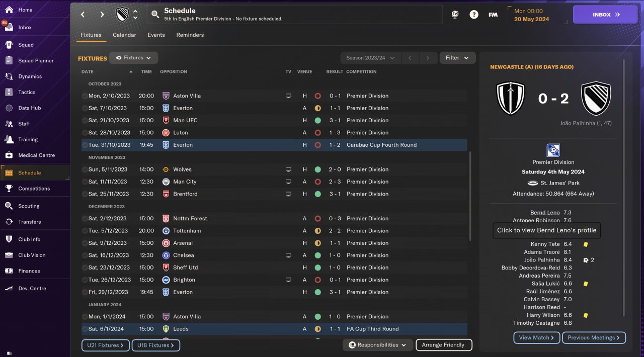Open the Staff sidebar icon
The image size is (644, 357).
pyautogui.click(x=9, y=123)
